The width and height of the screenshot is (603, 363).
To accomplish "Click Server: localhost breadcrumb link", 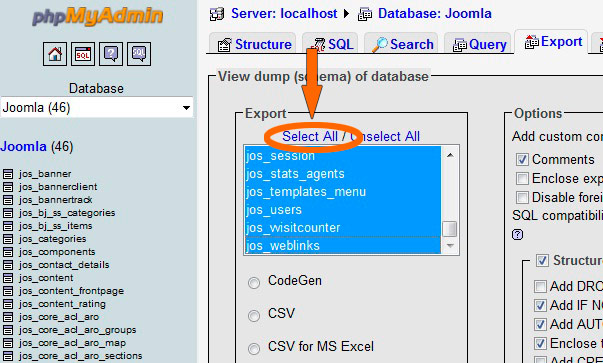I will (284, 14).
